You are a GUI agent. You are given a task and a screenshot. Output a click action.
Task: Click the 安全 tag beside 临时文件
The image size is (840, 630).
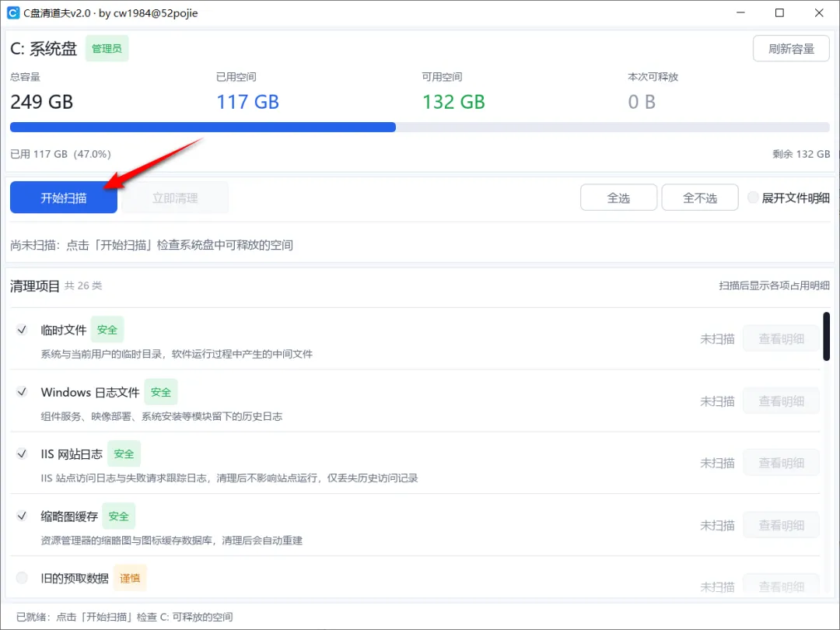coord(107,330)
